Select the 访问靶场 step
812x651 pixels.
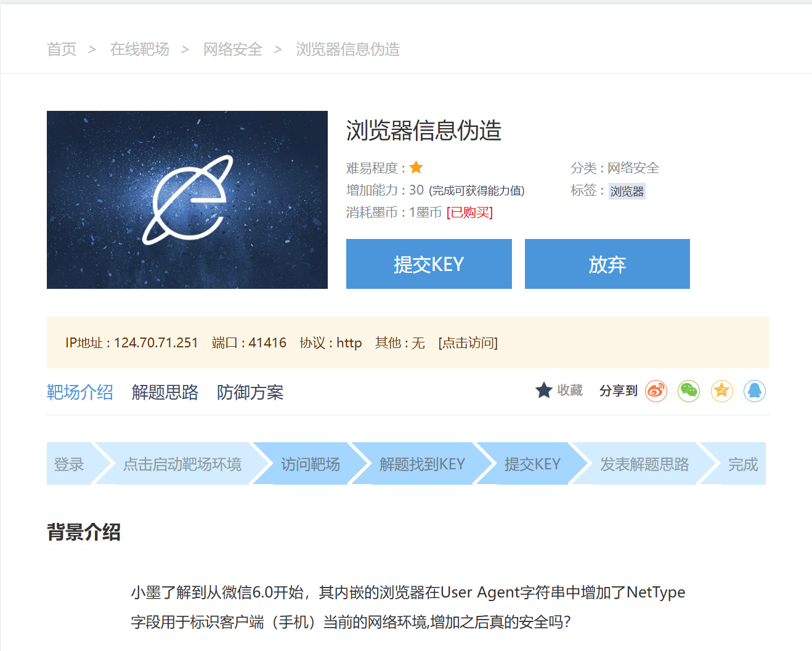pyautogui.click(x=311, y=464)
